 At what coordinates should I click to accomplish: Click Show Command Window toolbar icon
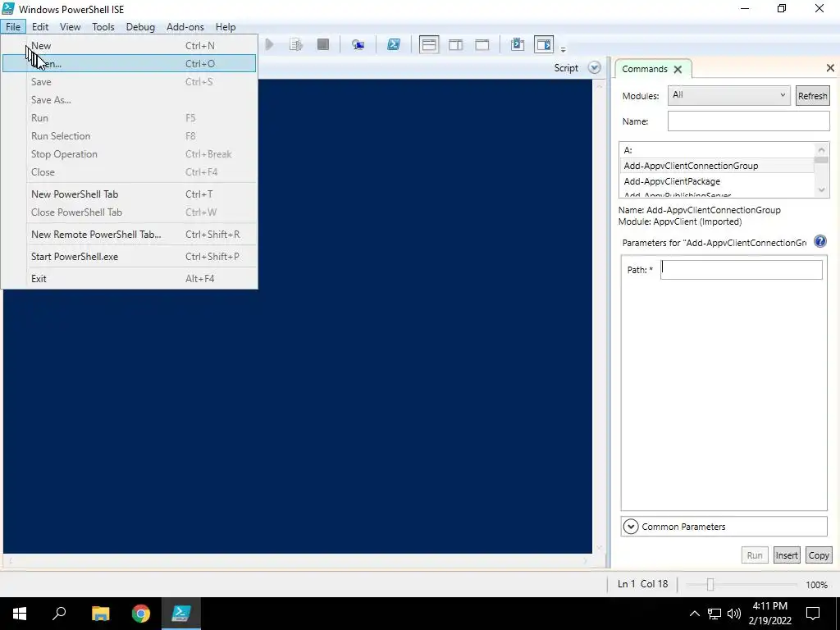point(518,44)
